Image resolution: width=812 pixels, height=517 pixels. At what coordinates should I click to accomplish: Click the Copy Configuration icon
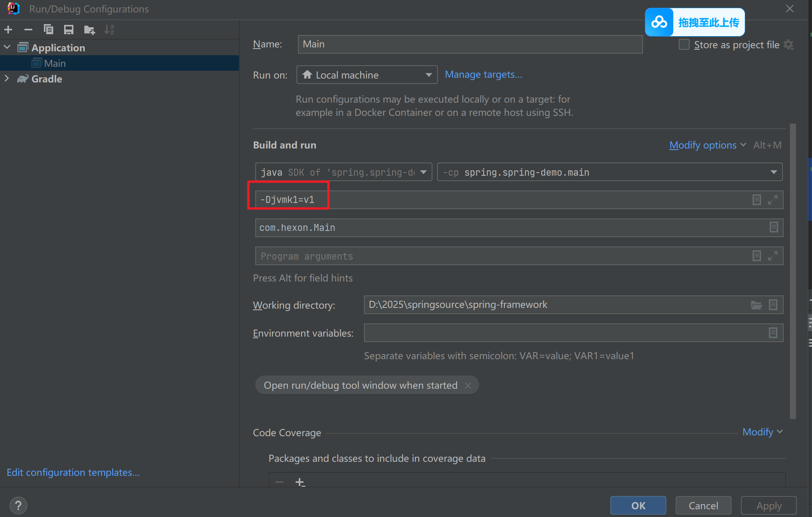pos(49,30)
